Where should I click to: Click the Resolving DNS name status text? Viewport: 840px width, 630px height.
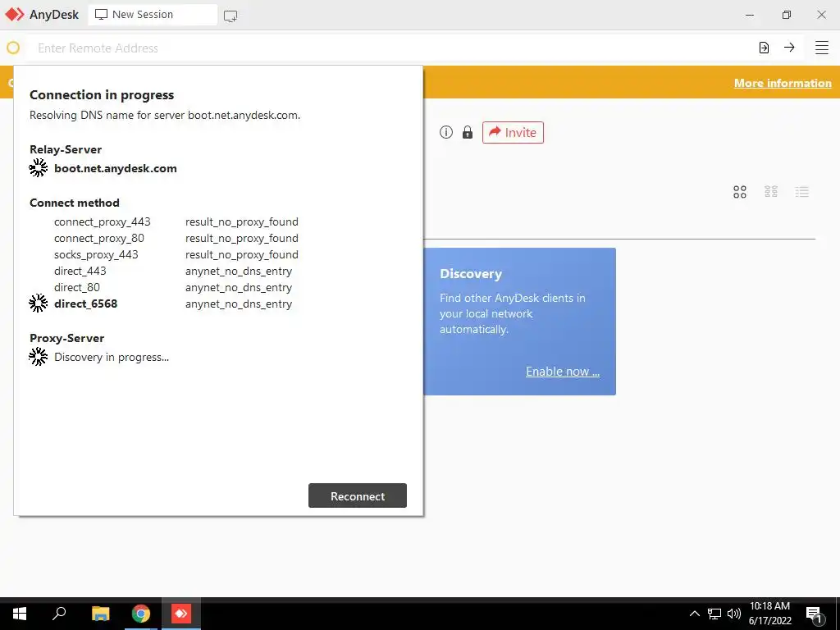click(164, 115)
